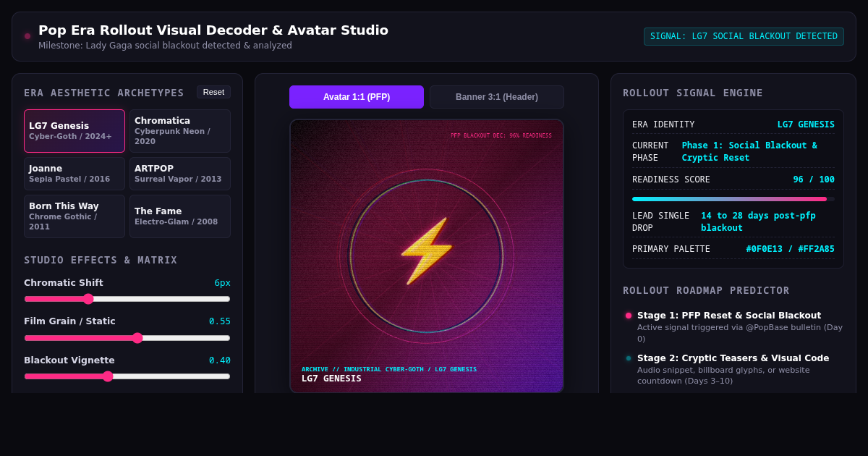This screenshot has width=868, height=456.
Task: Click the 'Rollout Roadmap Predictor' heading
Action: tap(706, 290)
